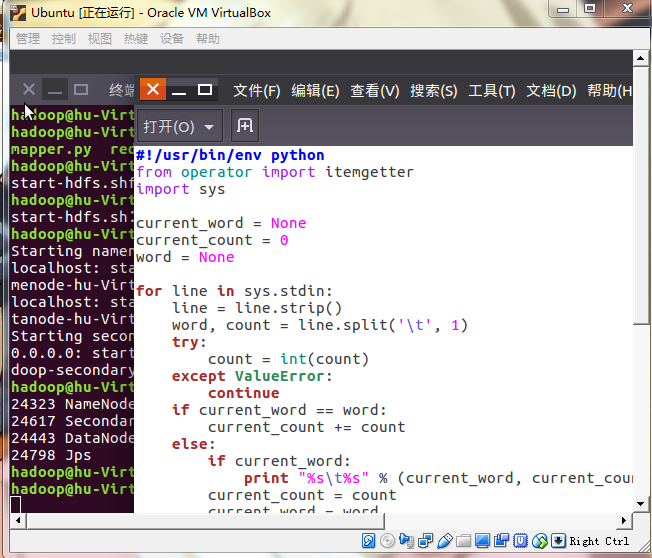Click the vertical scrollbar thumb

(641, 195)
